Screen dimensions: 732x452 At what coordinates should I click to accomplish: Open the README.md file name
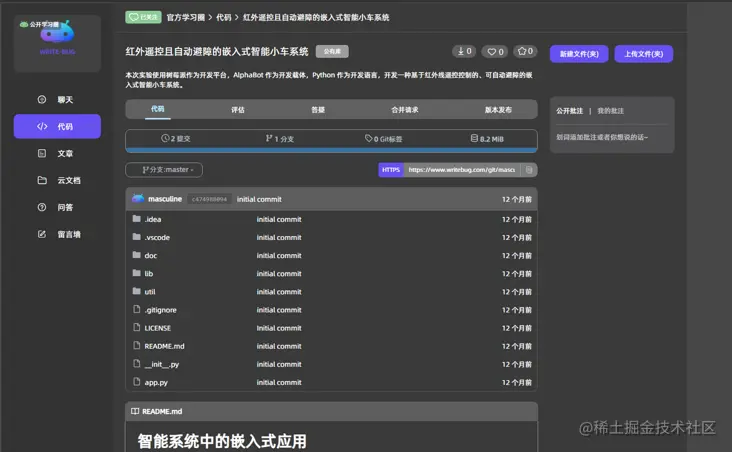click(164, 346)
